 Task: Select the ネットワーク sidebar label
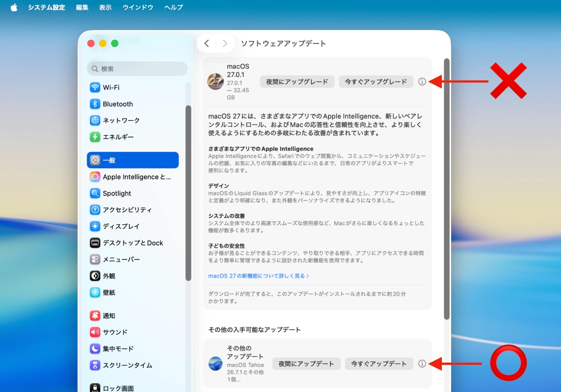coord(121,120)
